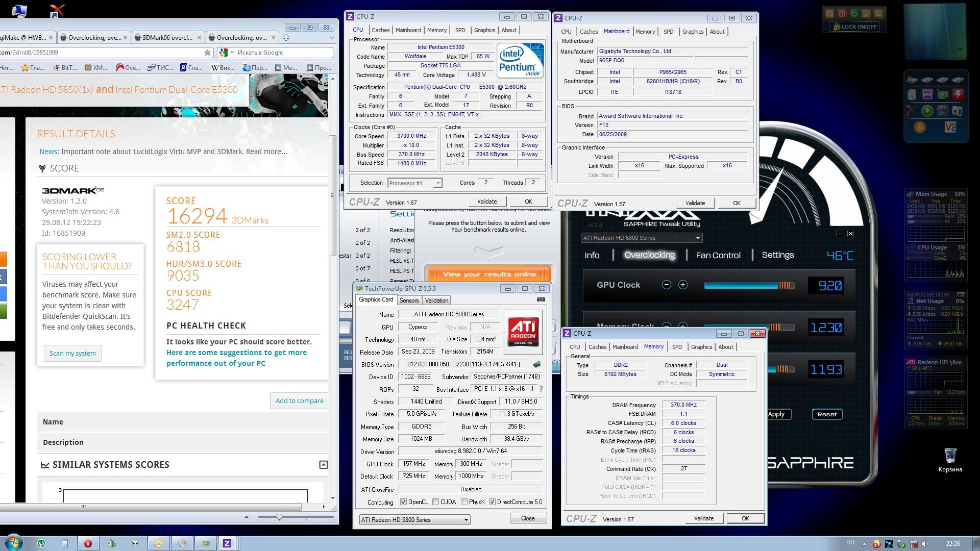Toggle the DirectCompute 5.0 checkbox
This screenshot has width=980, height=551.
click(492, 502)
